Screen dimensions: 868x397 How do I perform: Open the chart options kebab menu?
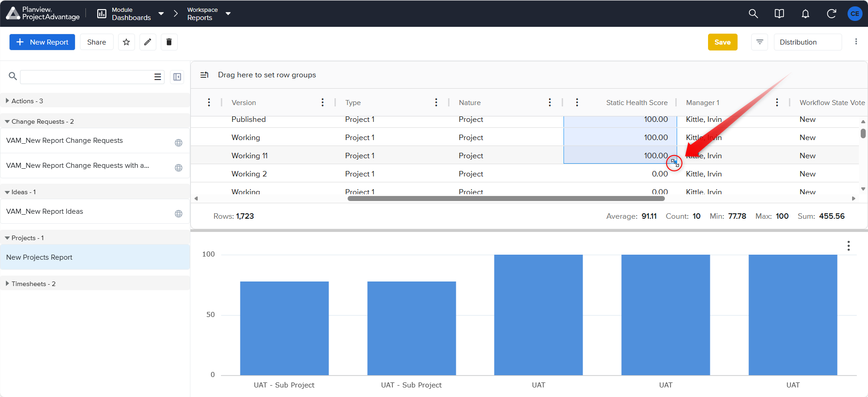pos(848,246)
